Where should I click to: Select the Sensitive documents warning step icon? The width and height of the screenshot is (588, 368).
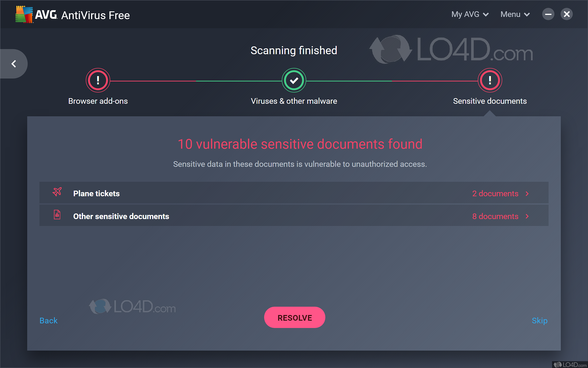pyautogui.click(x=490, y=80)
